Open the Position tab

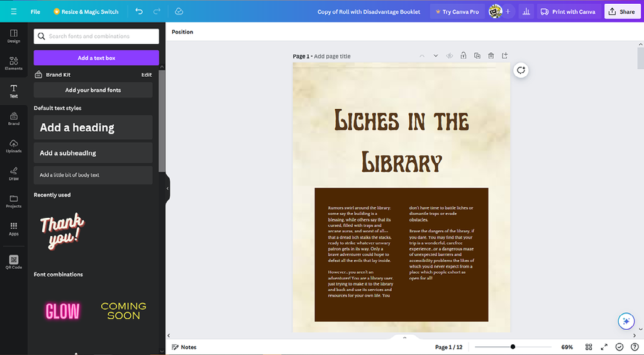182,32
